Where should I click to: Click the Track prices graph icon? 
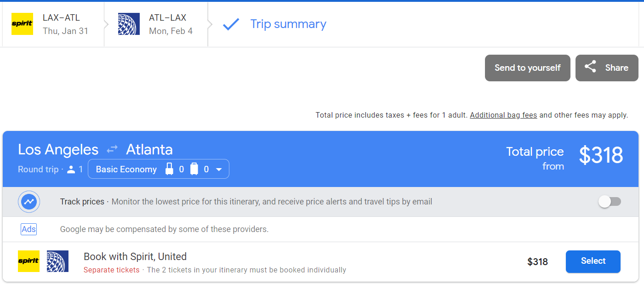(x=29, y=202)
